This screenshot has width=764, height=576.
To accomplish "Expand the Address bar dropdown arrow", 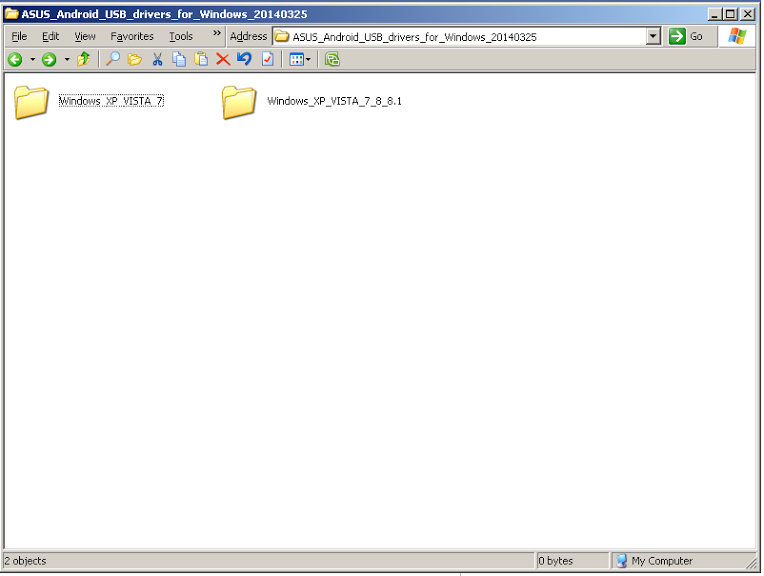I will pos(653,37).
